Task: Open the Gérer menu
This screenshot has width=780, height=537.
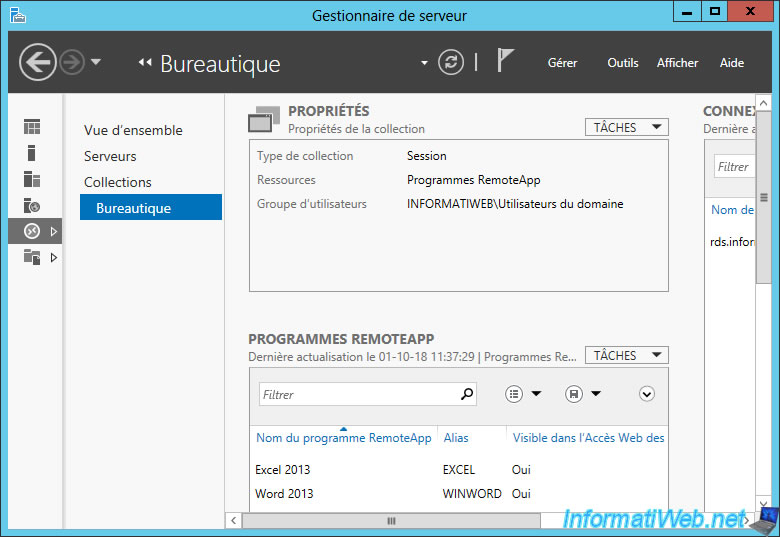Action: [562, 63]
